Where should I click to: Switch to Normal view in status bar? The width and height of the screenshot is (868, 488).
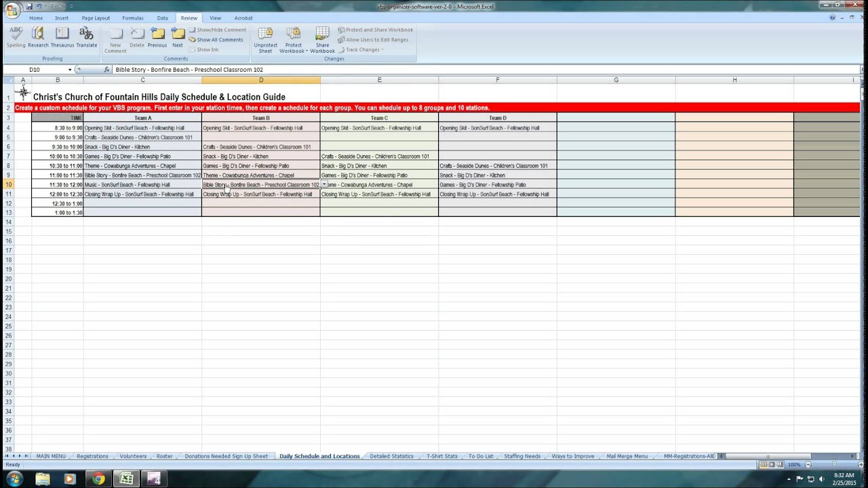pos(764,464)
